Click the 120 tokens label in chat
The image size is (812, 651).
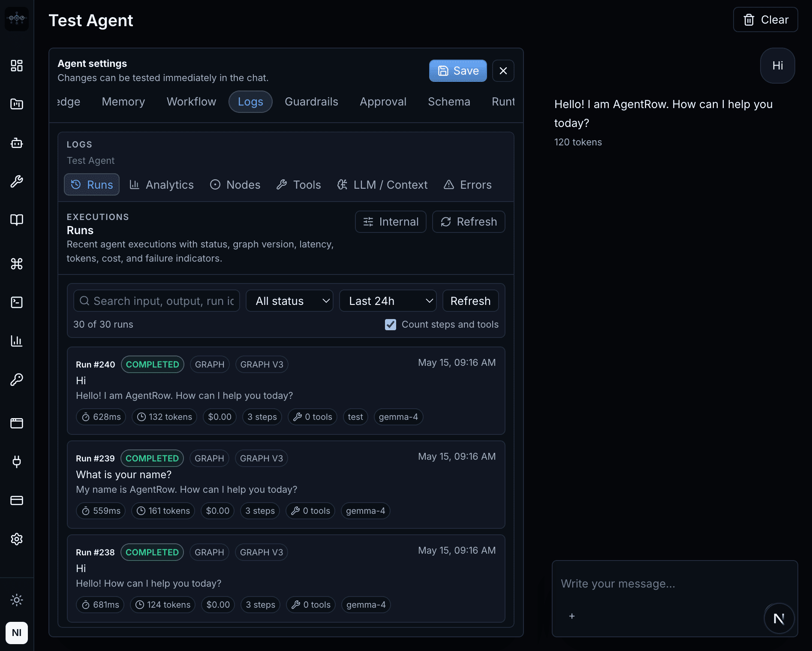click(x=578, y=142)
